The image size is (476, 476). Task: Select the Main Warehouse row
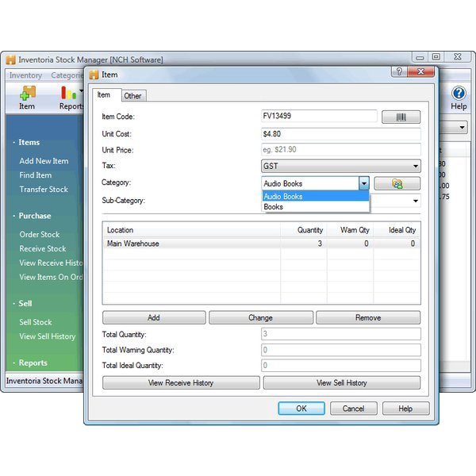coord(261,244)
